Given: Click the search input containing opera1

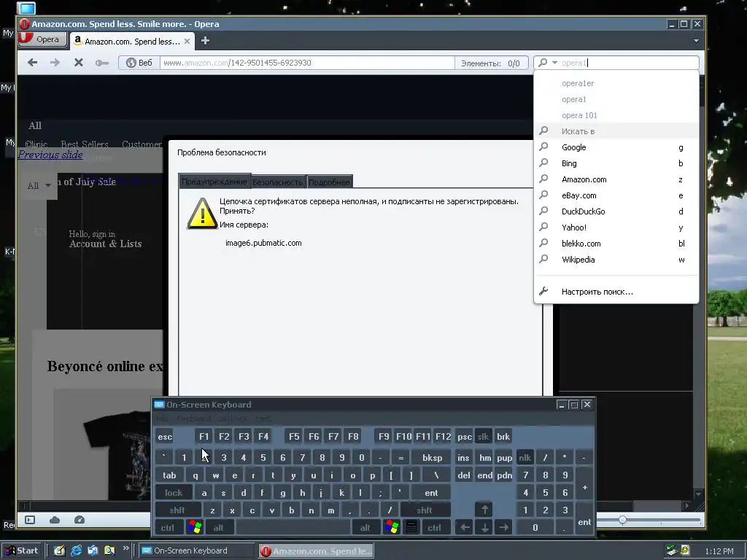Looking at the screenshot, I should pos(628,63).
